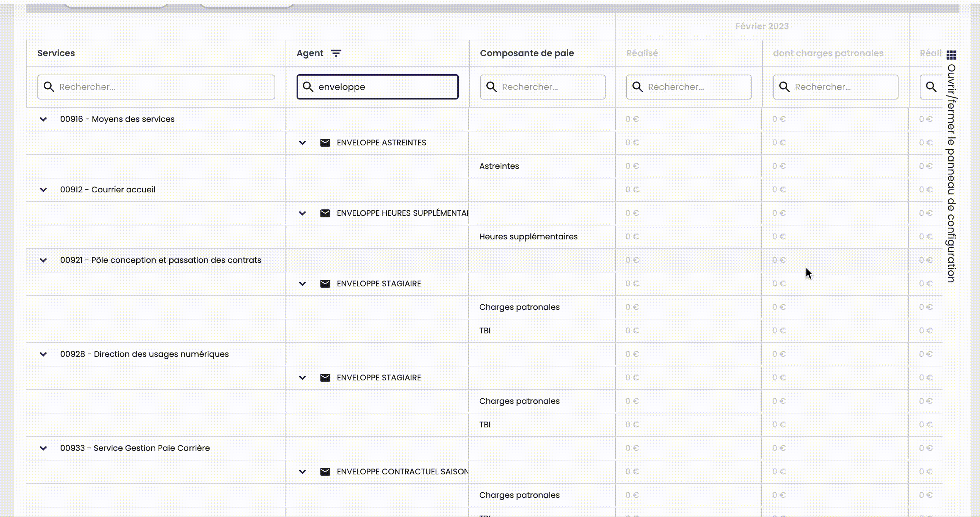Click the Février 2023 period header
This screenshot has width=980, height=517.
pos(762,26)
